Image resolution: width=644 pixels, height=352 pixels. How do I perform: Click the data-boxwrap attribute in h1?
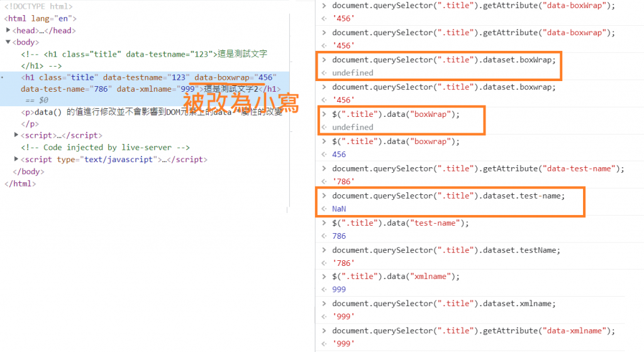(235, 77)
